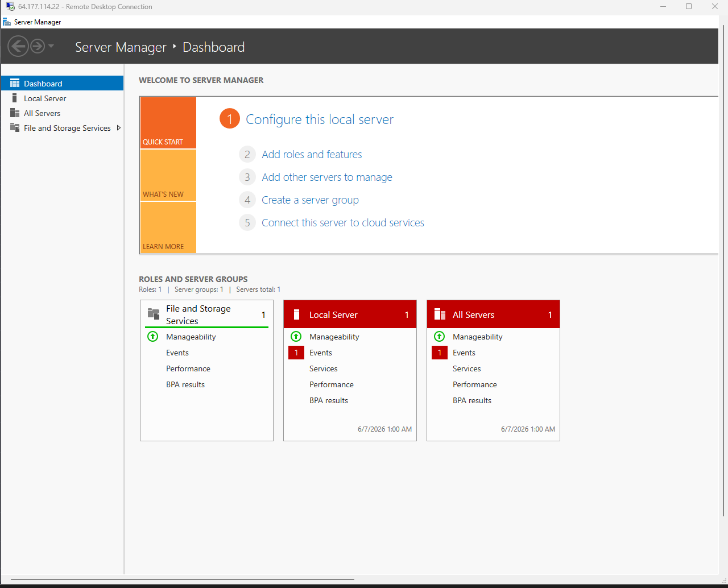Click the All Servers tile count 1
This screenshot has width=728, height=588.
[x=550, y=314]
